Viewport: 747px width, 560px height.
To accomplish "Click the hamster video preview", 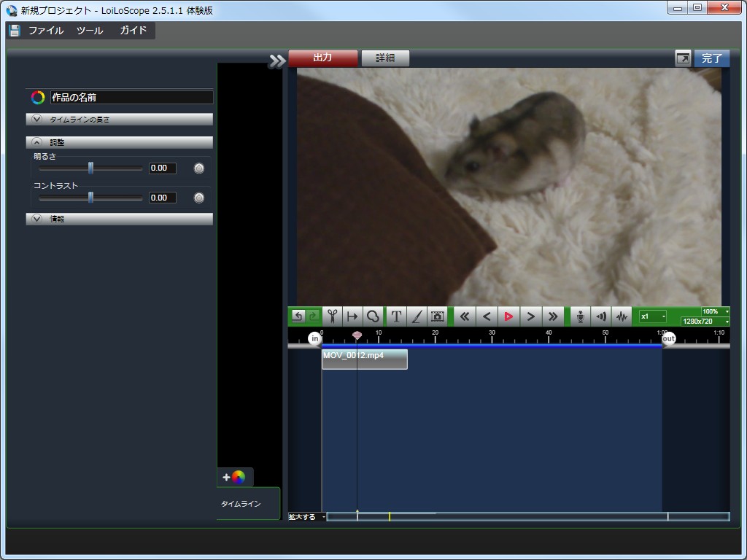I will click(508, 186).
